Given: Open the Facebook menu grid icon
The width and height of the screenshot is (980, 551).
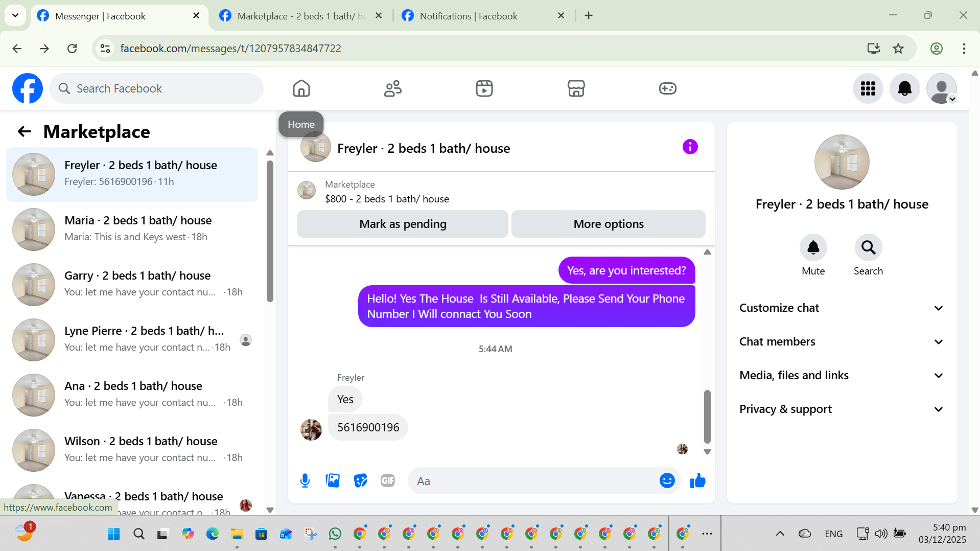Looking at the screenshot, I should click(x=868, y=88).
